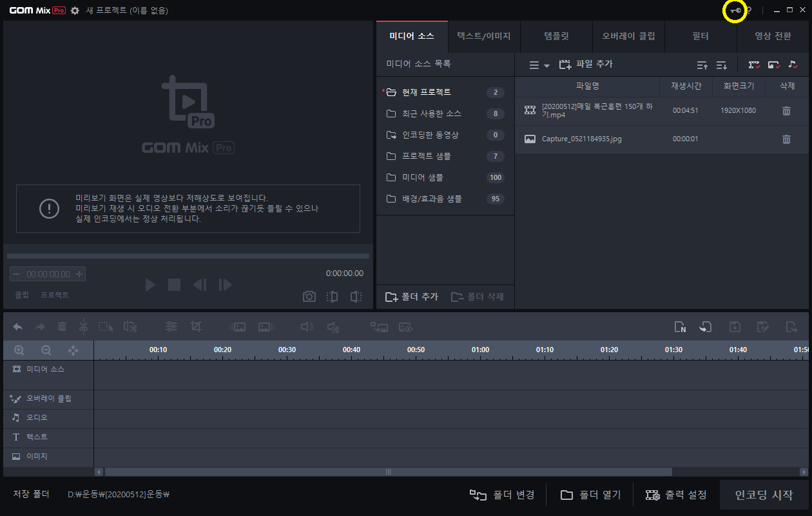The image size is (812, 516).
Task: Toggle the audio file filter checkmark
Action: pos(793,64)
